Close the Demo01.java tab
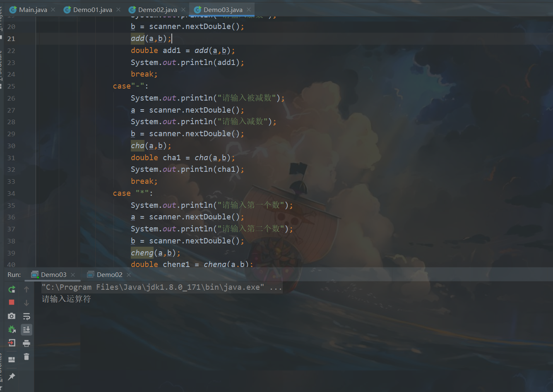Image resolution: width=553 pixels, height=392 pixels. point(118,10)
